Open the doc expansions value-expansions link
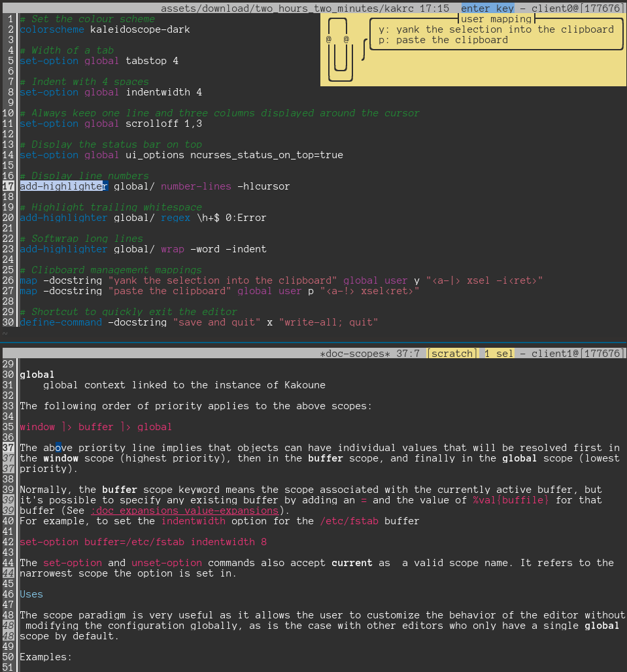The height and width of the screenshot is (672, 627). click(x=185, y=511)
